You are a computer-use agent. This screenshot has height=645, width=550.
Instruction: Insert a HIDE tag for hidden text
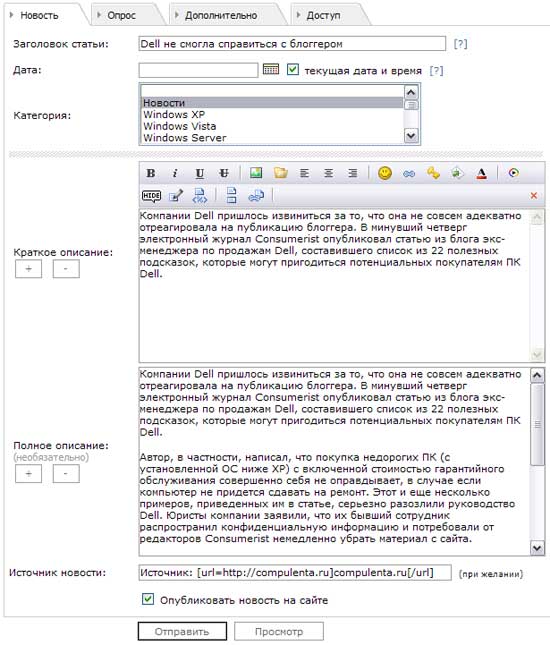(x=151, y=196)
